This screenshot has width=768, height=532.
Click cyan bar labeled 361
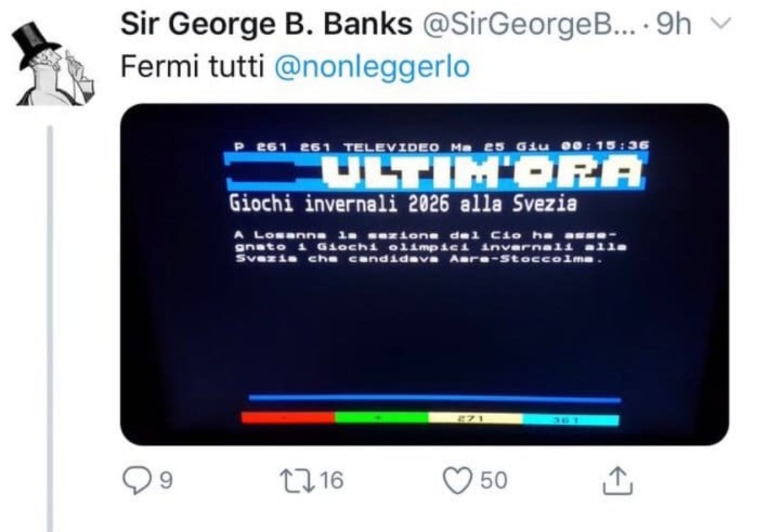click(x=571, y=420)
